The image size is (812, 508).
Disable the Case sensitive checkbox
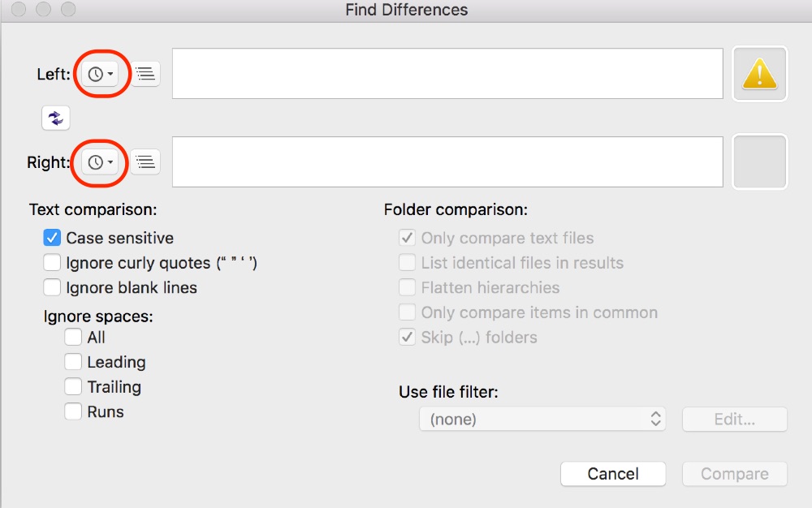53,238
